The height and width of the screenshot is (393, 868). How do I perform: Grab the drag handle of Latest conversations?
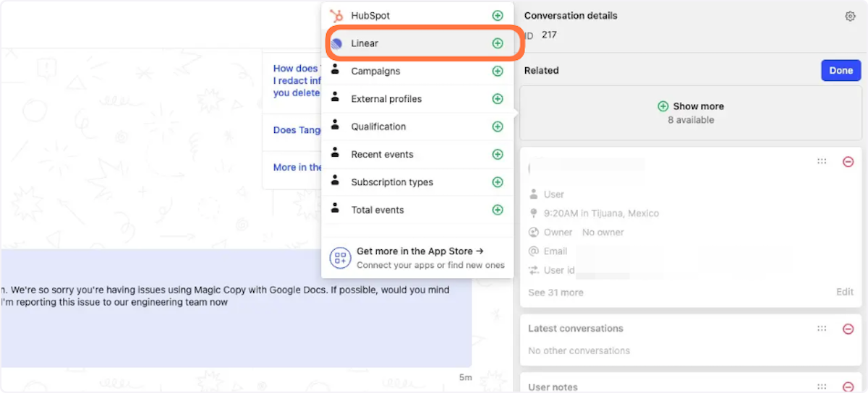(x=822, y=329)
